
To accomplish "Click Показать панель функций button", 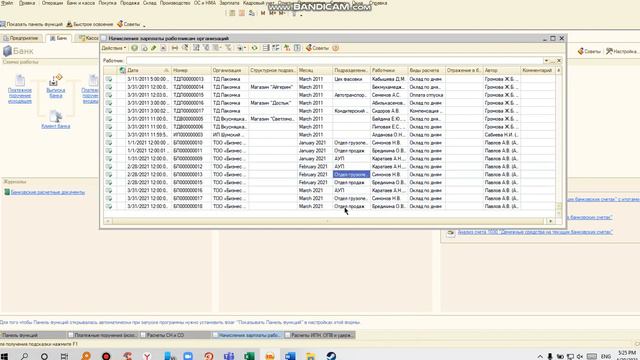I will 32,24.
